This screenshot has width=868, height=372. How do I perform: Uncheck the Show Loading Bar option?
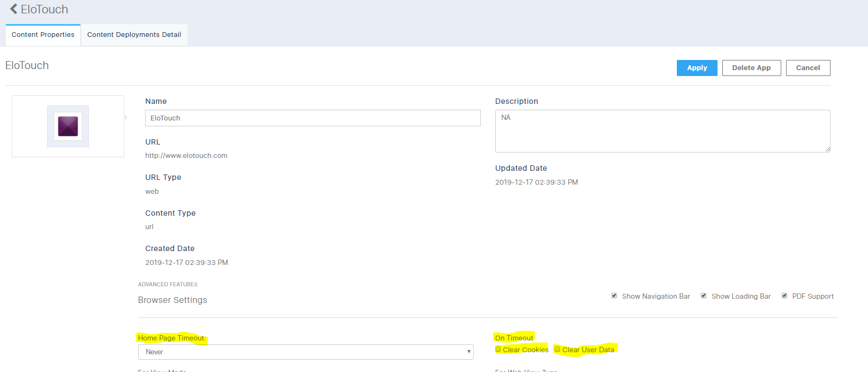coord(704,295)
